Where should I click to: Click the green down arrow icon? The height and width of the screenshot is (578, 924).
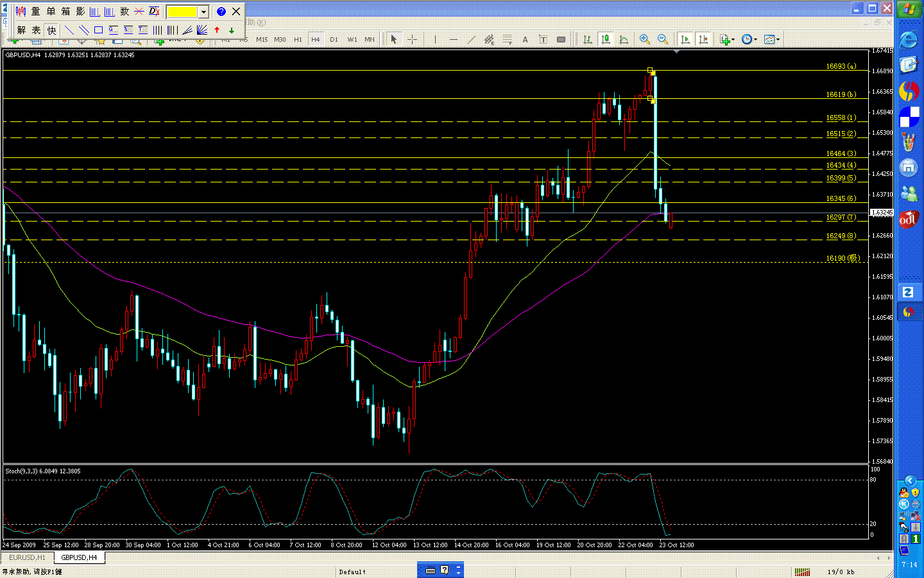232,30
